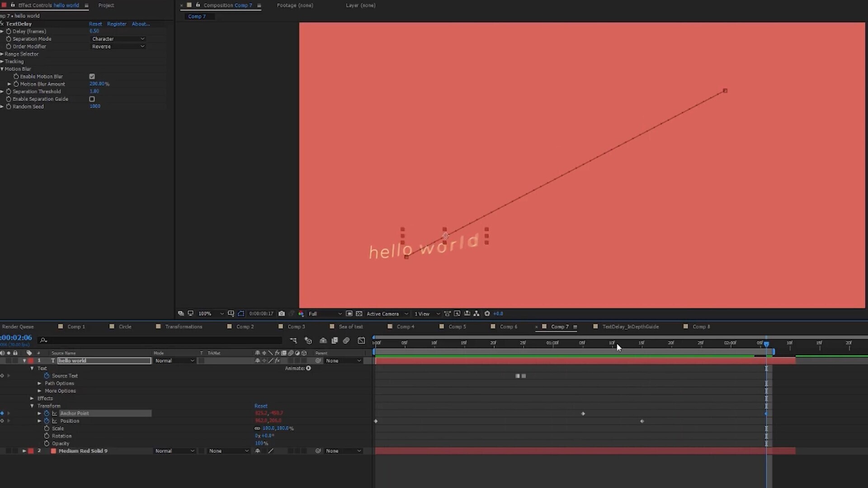868x488 pixels.
Task: Click the Reset Exposure icon in viewer
Action: [487, 314]
